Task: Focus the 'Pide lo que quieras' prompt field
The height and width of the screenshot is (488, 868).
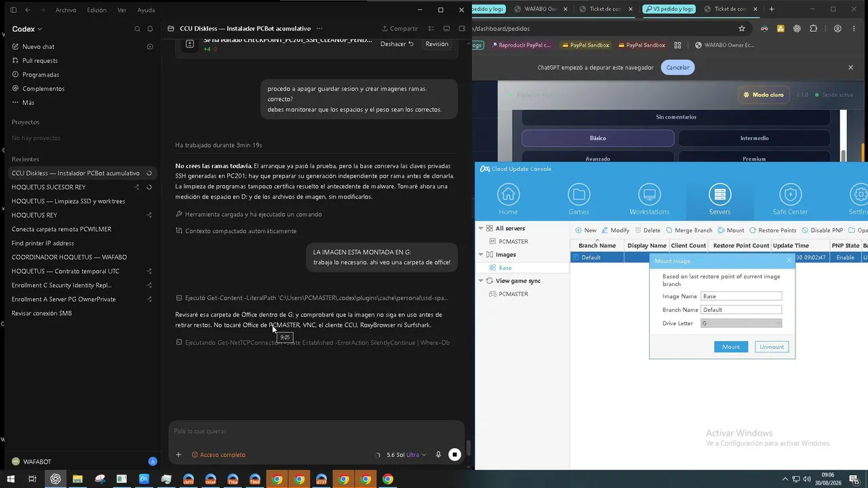Action: (x=316, y=432)
